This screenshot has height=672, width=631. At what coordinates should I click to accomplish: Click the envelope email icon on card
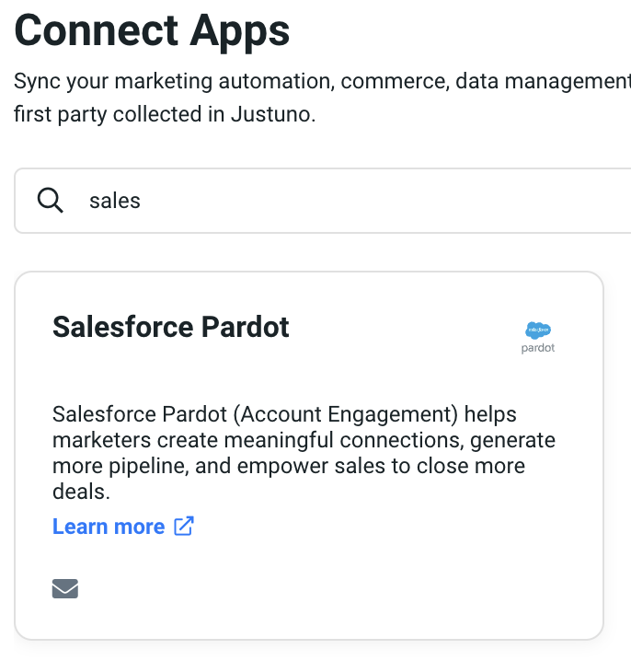(x=65, y=588)
